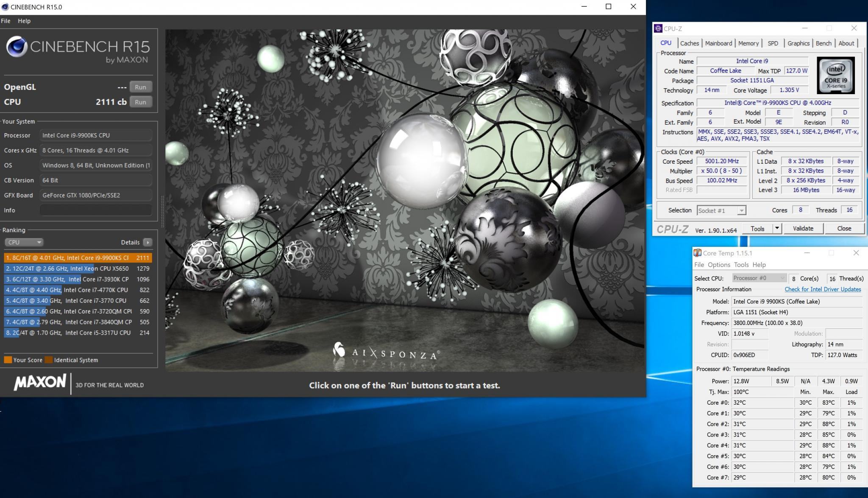Minimize the CPU-Z window
The image size is (868, 498).
804,28
